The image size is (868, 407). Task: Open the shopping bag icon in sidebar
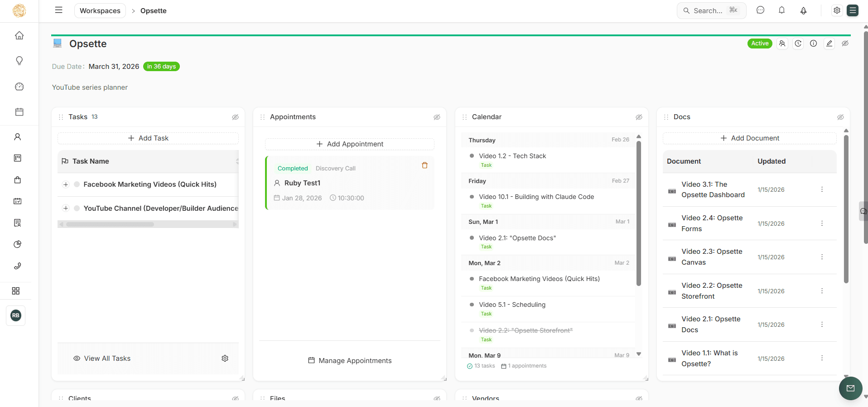click(18, 180)
